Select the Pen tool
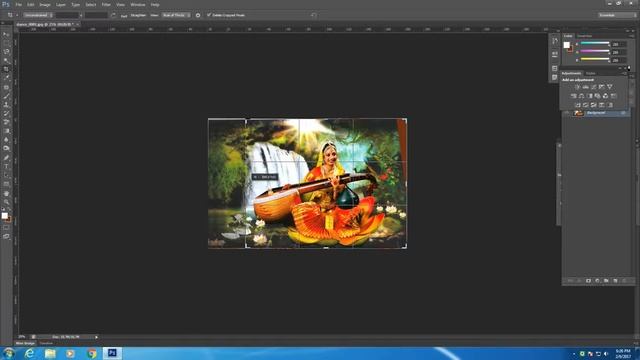Viewport: 640px width, 360px height. pyautogui.click(x=6, y=158)
